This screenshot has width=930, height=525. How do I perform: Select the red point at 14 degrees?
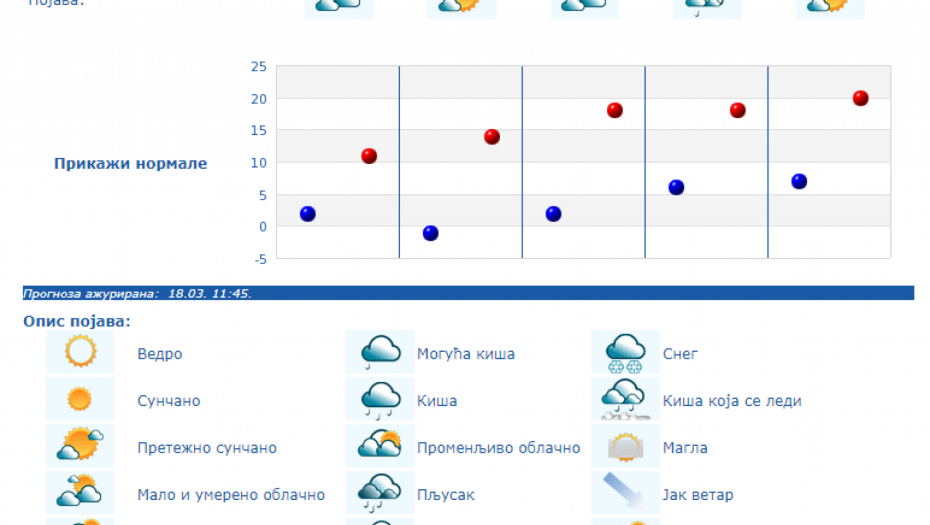point(492,137)
